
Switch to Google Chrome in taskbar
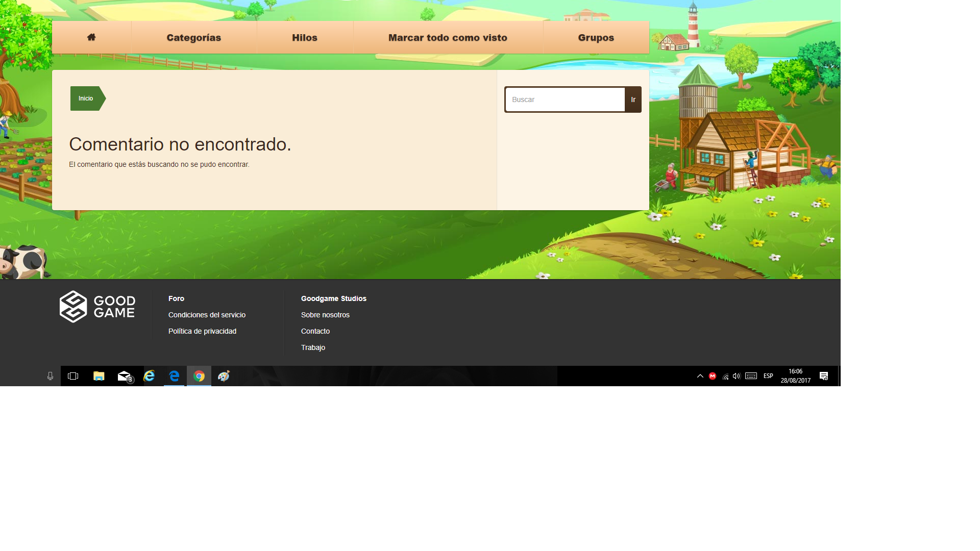click(x=199, y=376)
